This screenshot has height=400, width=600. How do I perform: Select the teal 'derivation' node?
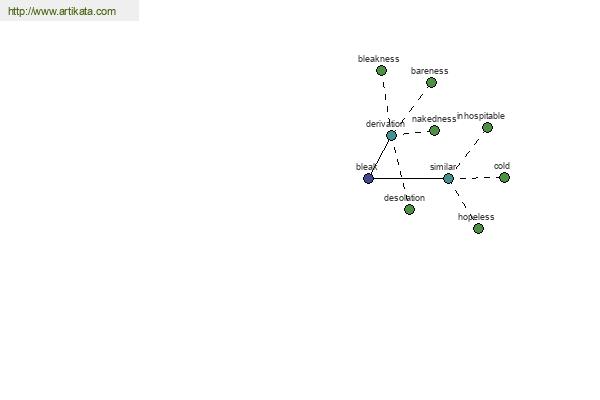[391, 136]
